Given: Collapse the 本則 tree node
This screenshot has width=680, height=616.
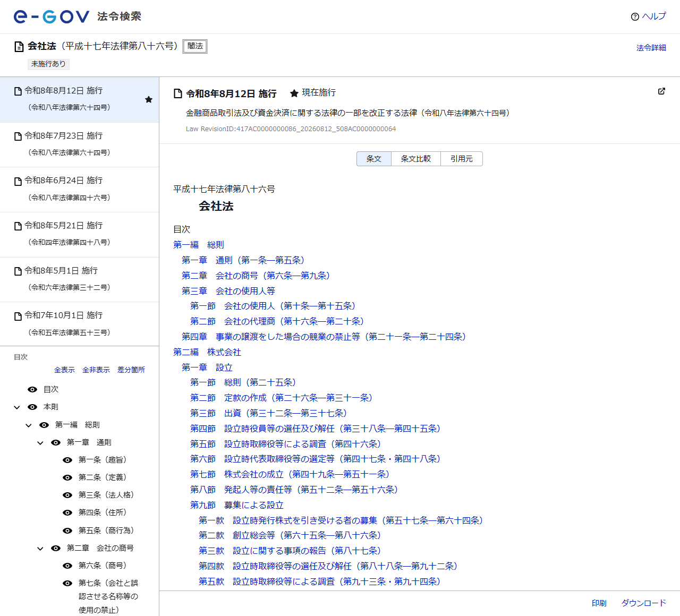Looking at the screenshot, I should click(17, 407).
